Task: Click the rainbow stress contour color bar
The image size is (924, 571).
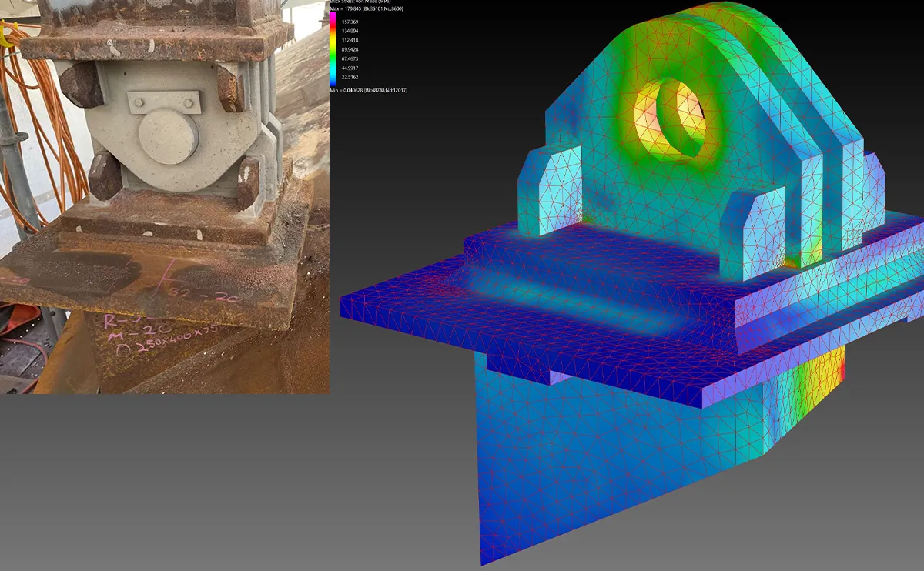Action: [333, 49]
